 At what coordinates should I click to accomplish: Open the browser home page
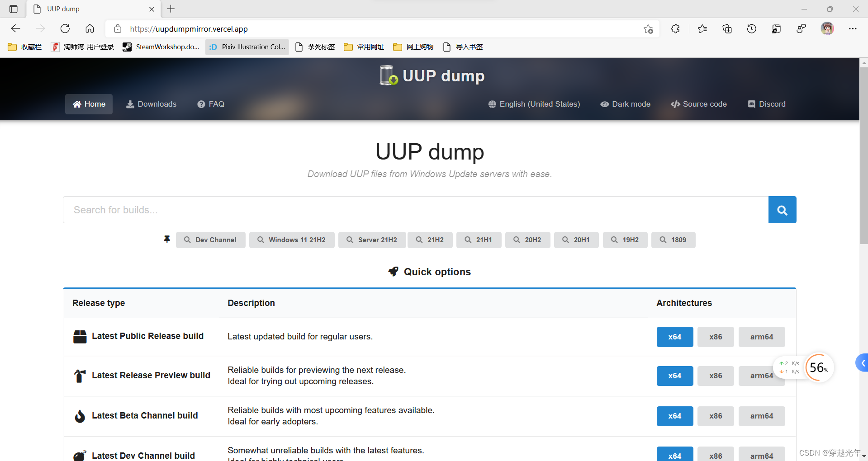[x=90, y=28]
